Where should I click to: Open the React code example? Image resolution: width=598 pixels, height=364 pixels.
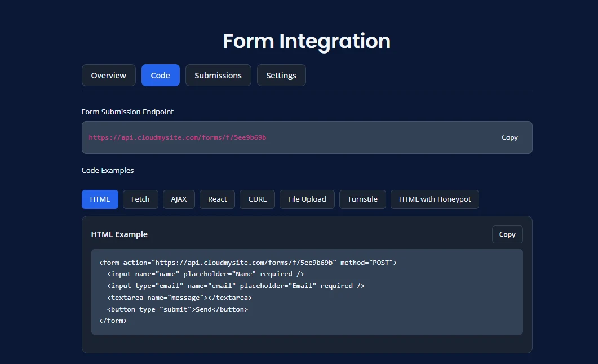(217, 199)
